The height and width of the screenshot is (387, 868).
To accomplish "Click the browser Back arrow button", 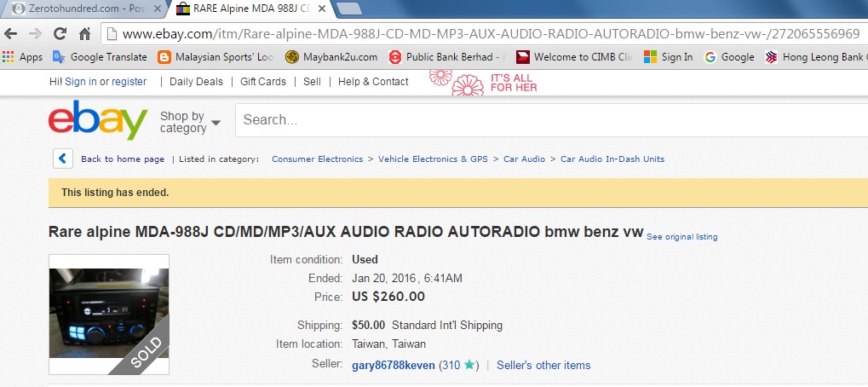I will pyautogui.click(x=11, y=35).
